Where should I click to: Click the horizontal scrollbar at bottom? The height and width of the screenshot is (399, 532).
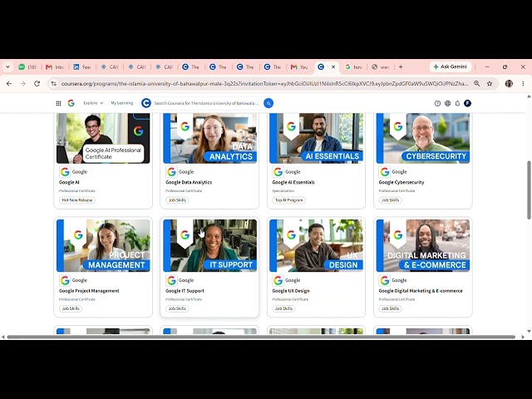point(261,337)
